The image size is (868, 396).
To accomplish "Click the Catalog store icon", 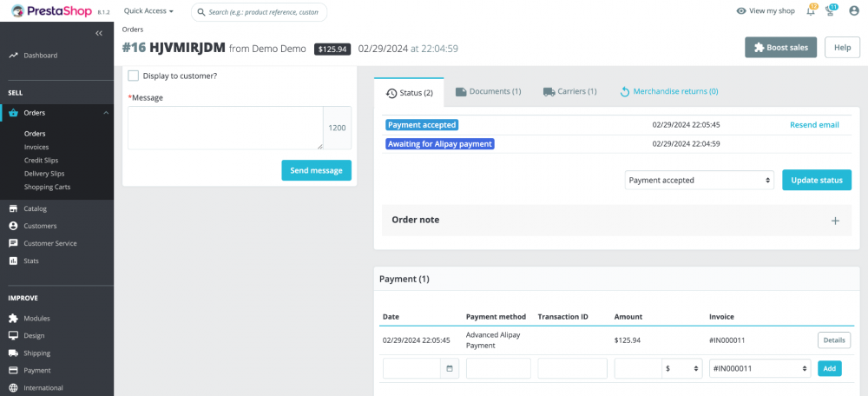I will (x=13, y=208).
